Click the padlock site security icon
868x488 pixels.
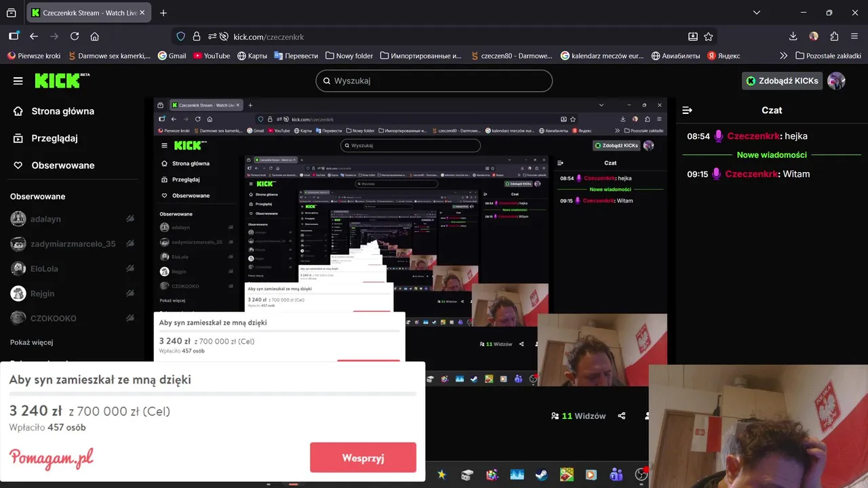197,37
